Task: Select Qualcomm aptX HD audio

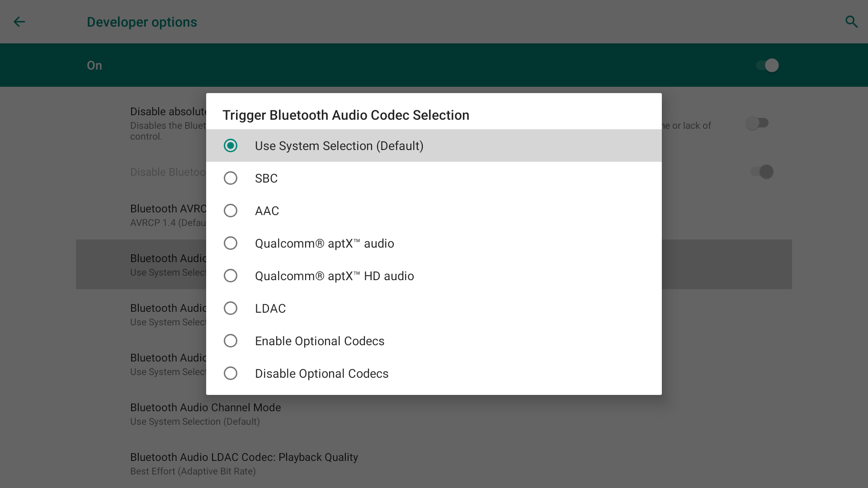Action: pyautogui.click(x=434, y=276)
